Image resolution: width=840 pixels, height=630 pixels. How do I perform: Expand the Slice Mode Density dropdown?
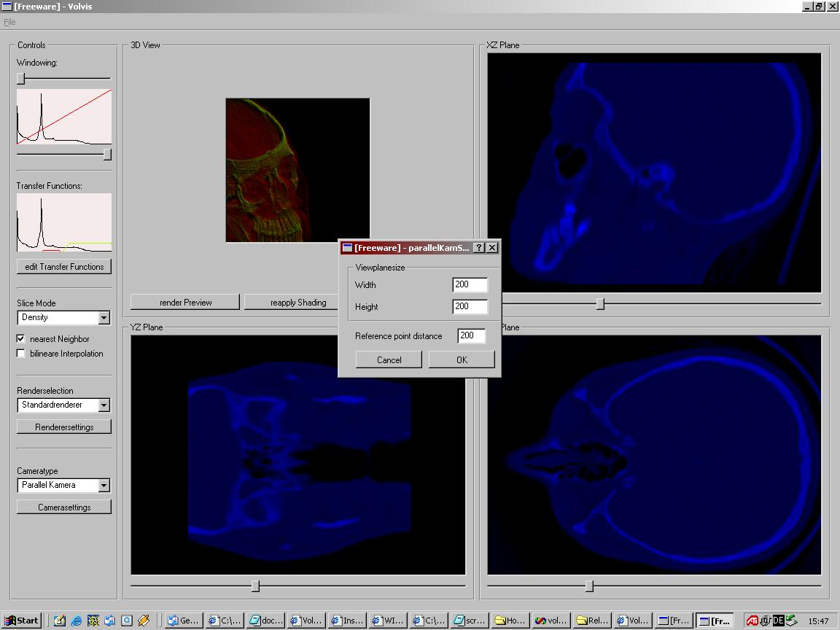click(104, 318)
